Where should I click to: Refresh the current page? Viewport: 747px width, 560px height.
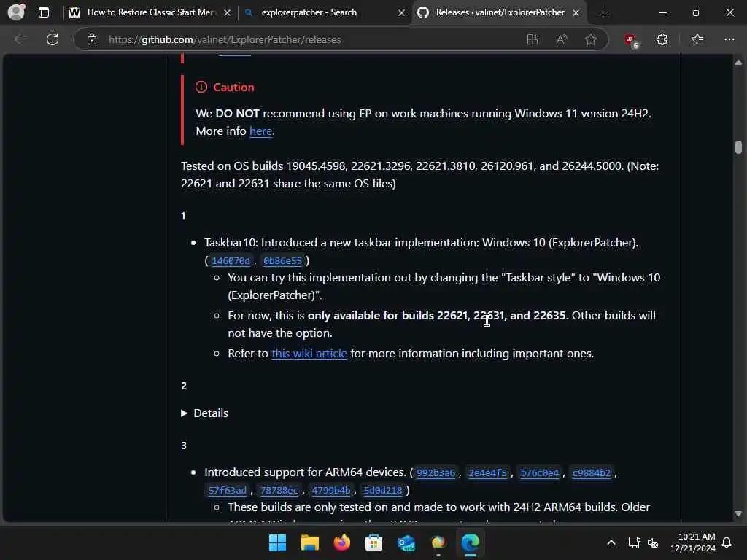(53, 39)
